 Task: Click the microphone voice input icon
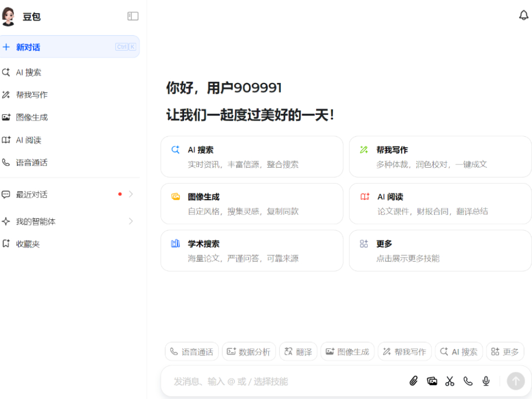point(486,381)
